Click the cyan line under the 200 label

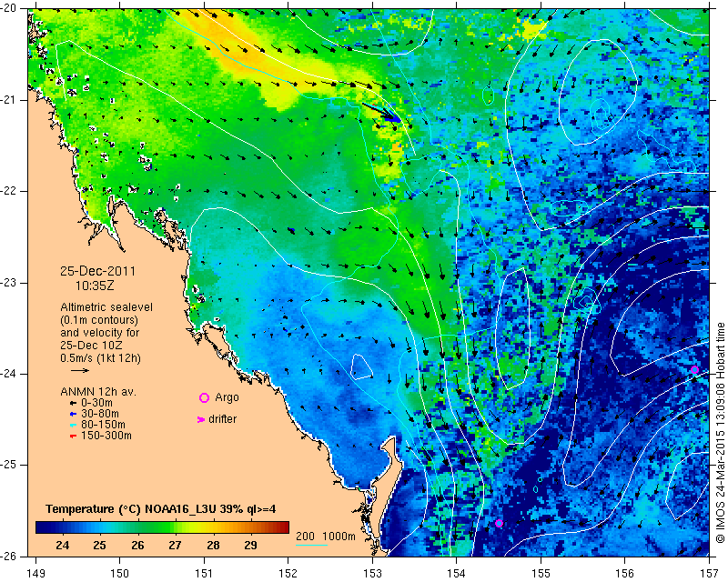click(311, 545)
